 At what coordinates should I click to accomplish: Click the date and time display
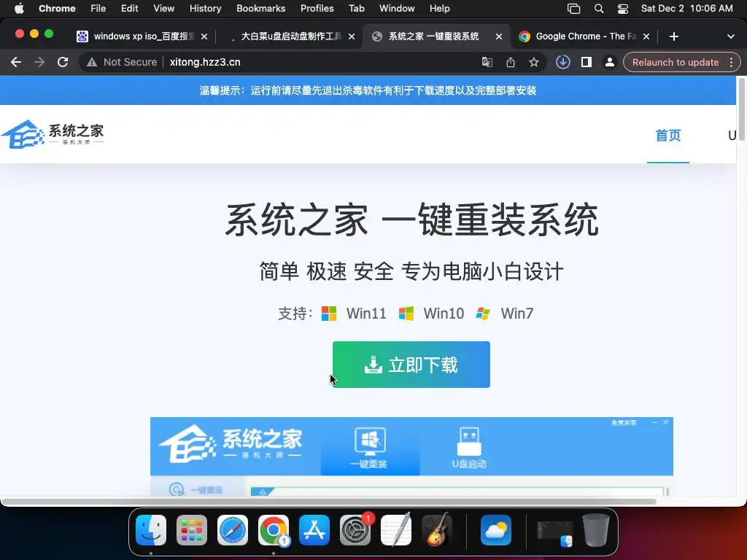click(686, 8)
